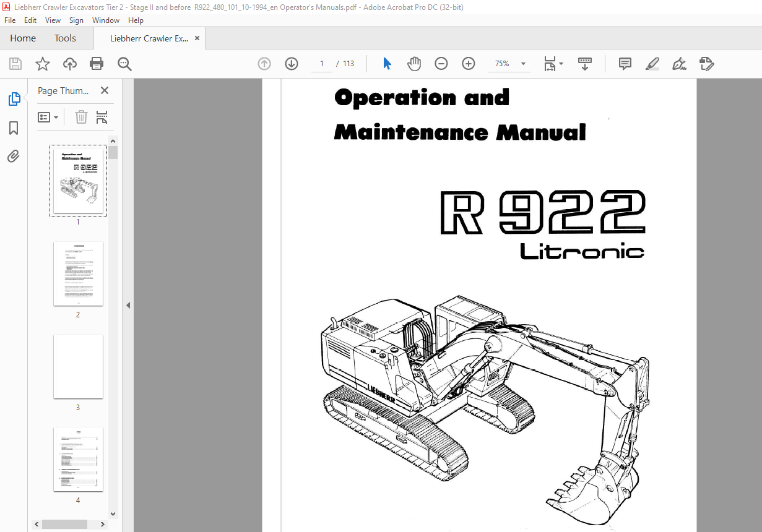Image resolution: width=762 pixels, height=532 pixels.
Task: Select page 1 thumbnail
Action: (78, 181)
